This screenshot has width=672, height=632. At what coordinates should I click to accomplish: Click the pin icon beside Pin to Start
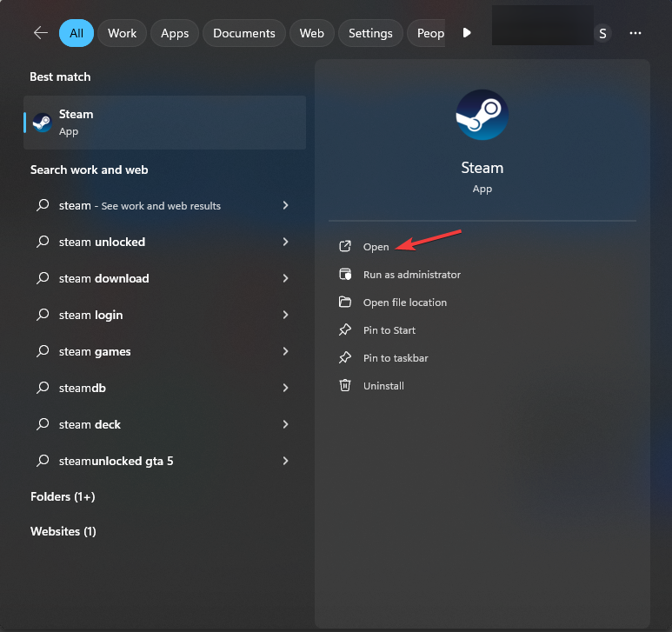coord(345,330)
